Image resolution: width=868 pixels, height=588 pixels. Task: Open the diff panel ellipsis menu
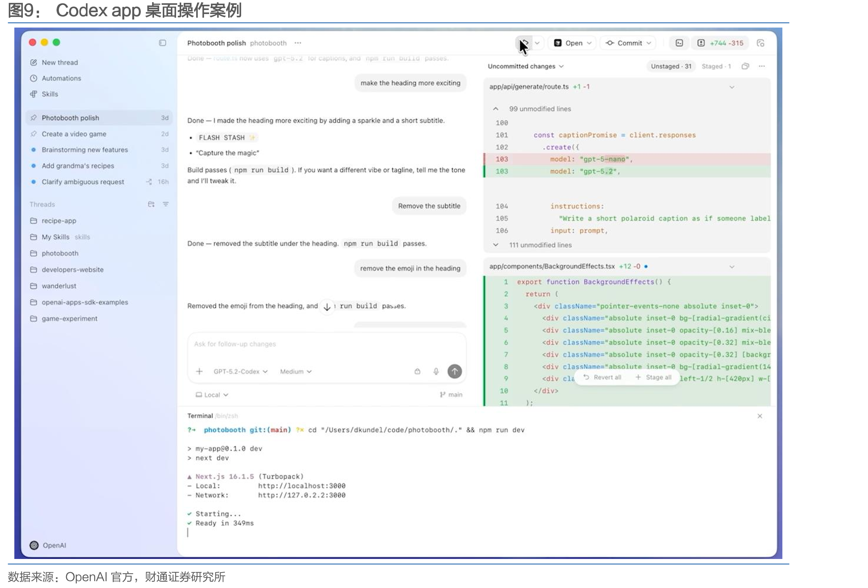coord(761,66)
